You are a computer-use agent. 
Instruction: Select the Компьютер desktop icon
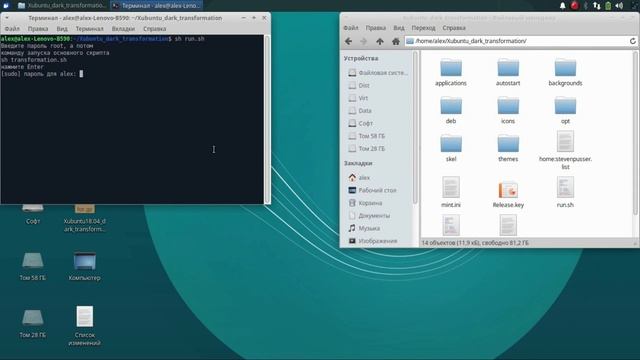coord(84,267)
